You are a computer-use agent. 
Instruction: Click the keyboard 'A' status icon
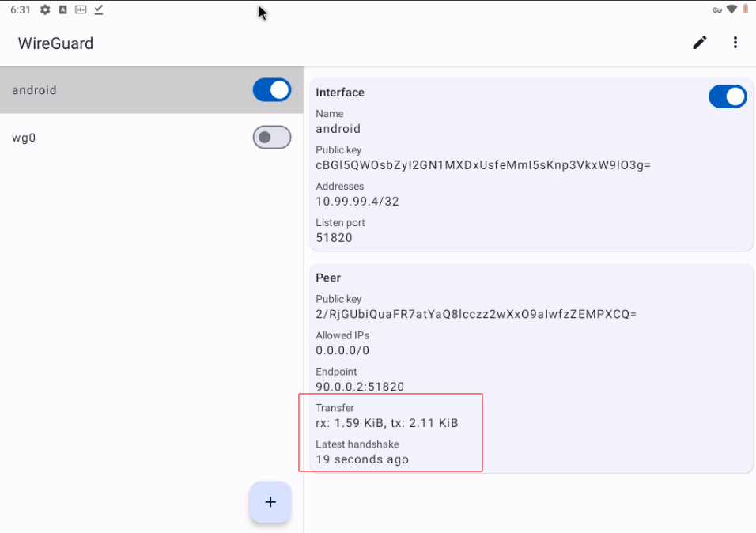click(x=63, y=9)
